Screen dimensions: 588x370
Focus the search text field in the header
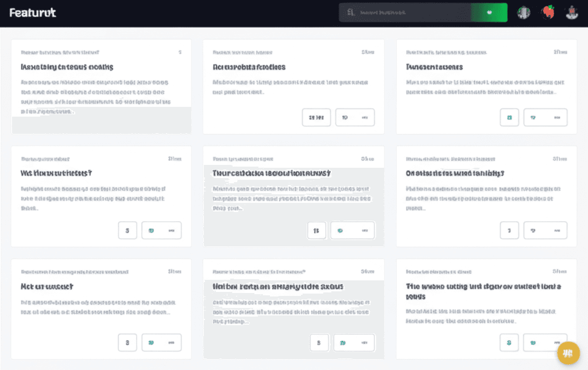(405, 13)
